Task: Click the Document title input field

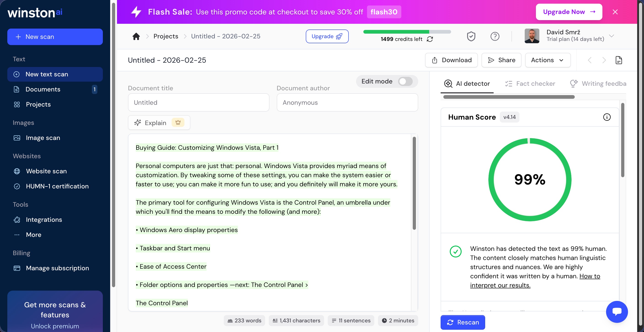Action: click(199, 102)
